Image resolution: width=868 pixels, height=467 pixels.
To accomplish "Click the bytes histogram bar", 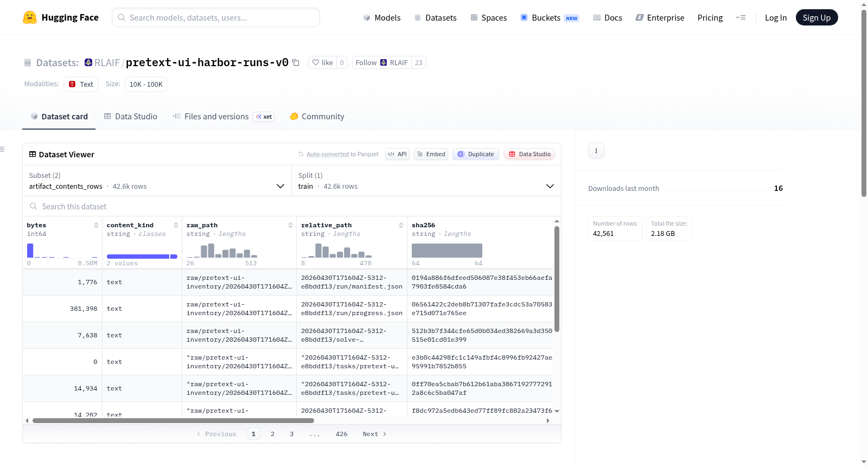I will pyautogui.click(x=30, y=251).
